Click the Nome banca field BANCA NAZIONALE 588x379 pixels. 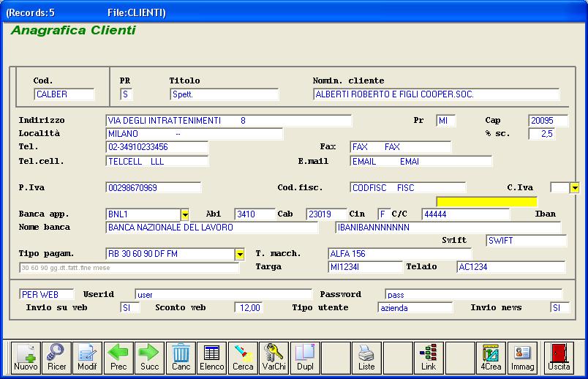(x=212, y=228)
